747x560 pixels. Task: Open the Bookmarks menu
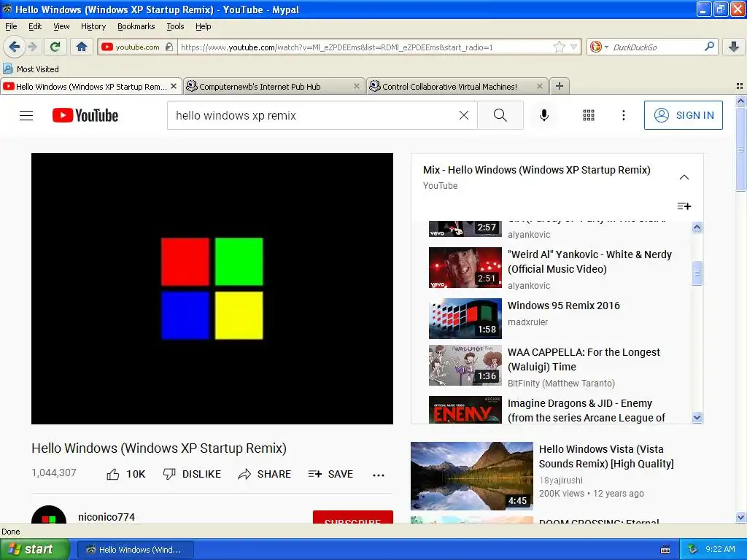(136, 26)
